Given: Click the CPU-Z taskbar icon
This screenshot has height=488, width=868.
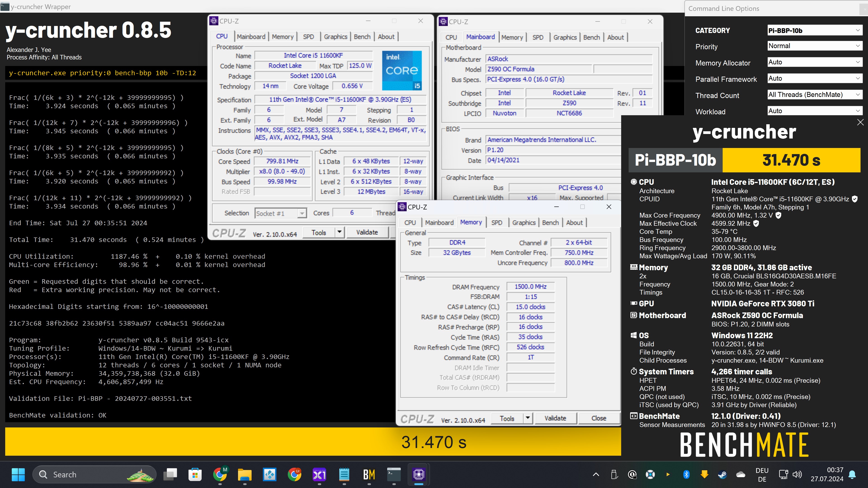Looking at the screenshot, I should pos(418,474).
